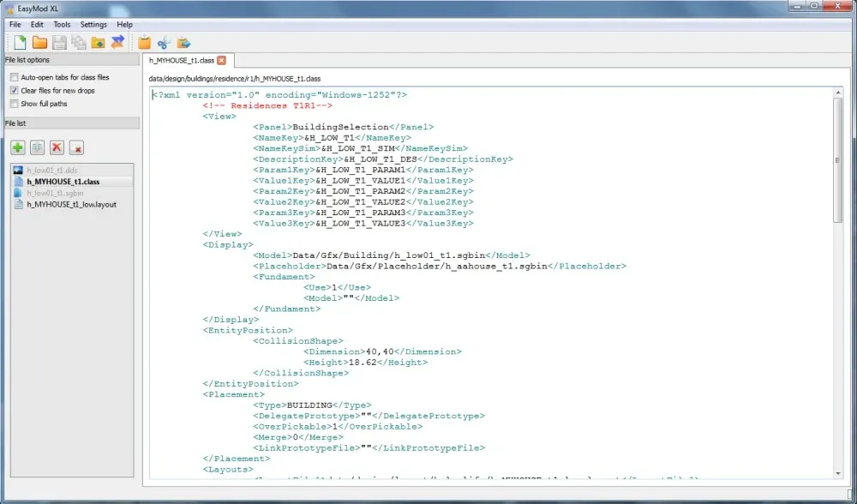Click the blue and orange arrows icon
This screenshot has width=857, height=504.
pos(117,42)
